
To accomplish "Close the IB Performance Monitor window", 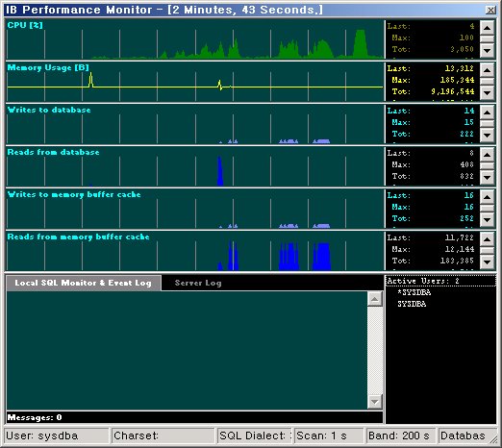I will click(x=490, y=10).
